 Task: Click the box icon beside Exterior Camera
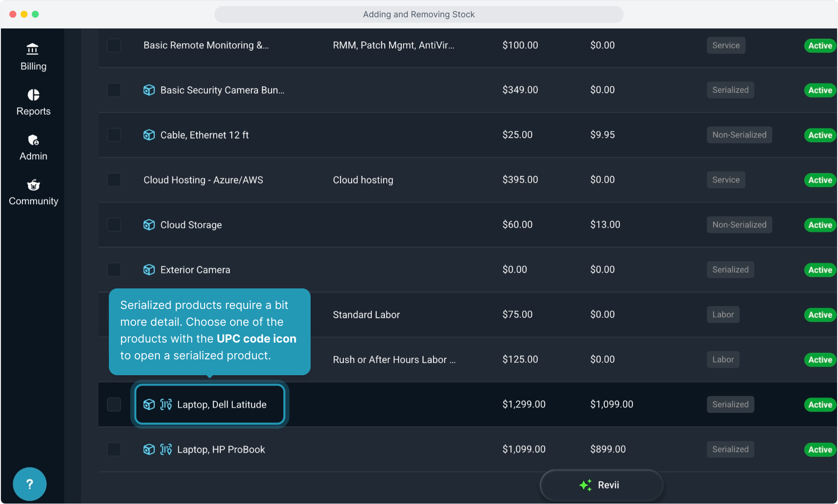[149, 270]
